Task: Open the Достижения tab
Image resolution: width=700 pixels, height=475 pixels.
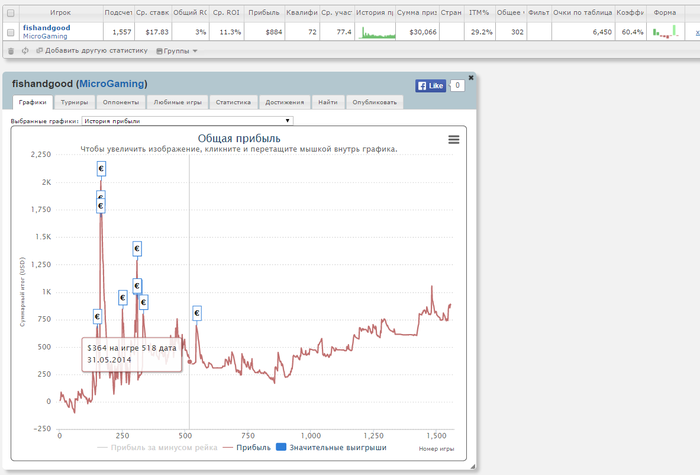Action: [284, 102]
